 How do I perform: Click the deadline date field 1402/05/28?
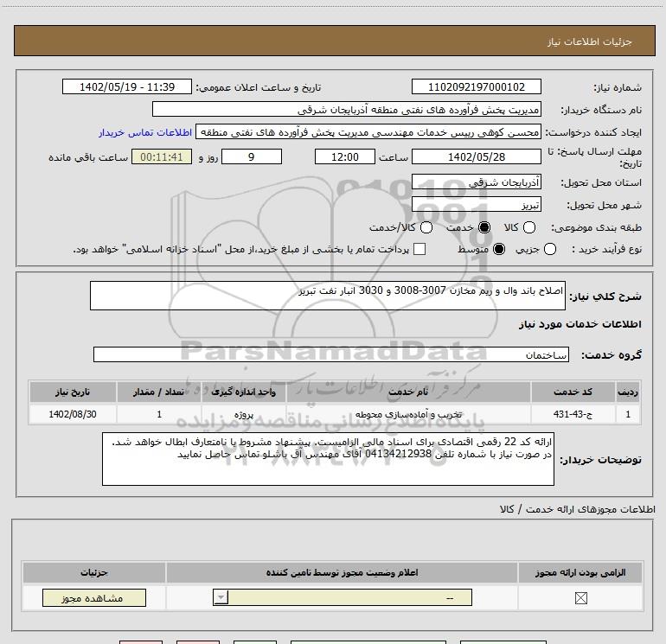coord(476,156)
